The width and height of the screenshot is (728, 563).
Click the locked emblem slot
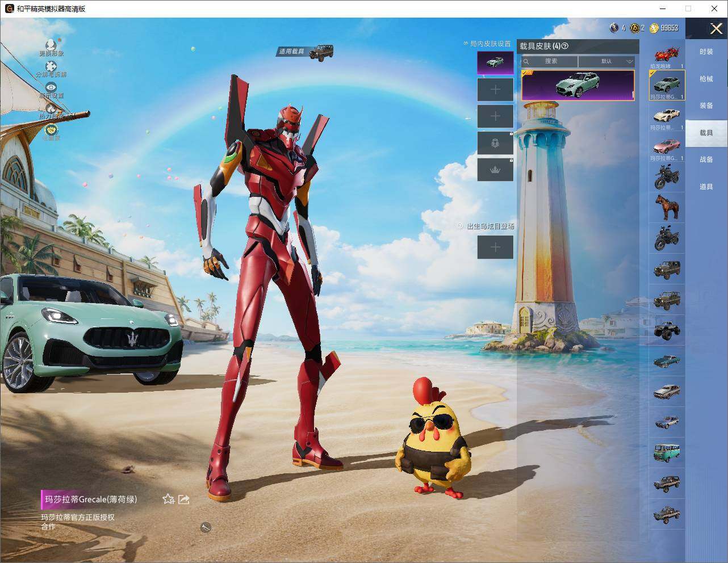495,143
